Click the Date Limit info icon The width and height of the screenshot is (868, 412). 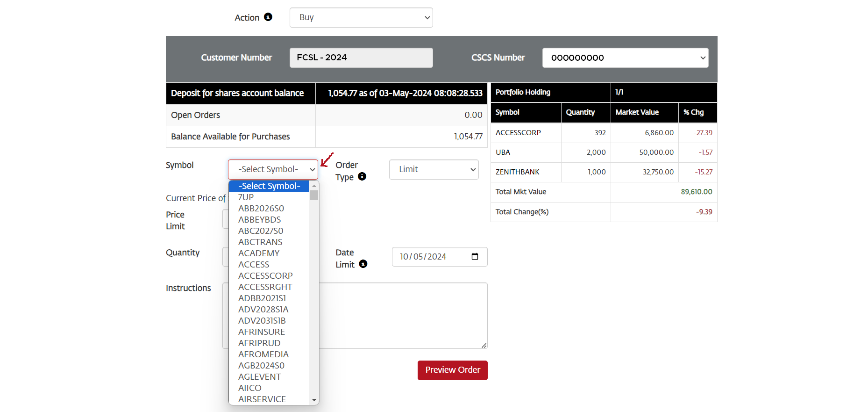coord(363,264)
